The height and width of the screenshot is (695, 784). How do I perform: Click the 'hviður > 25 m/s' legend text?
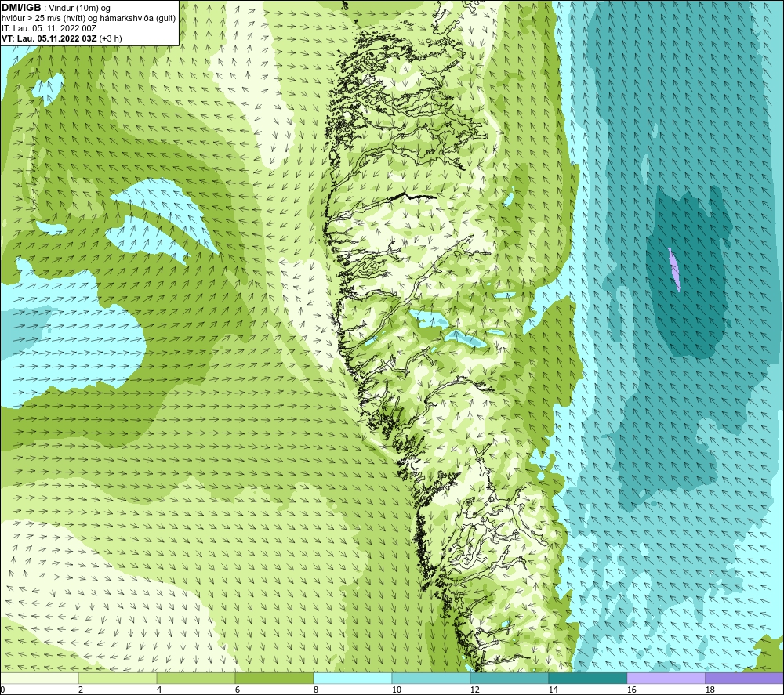(31, 19)
